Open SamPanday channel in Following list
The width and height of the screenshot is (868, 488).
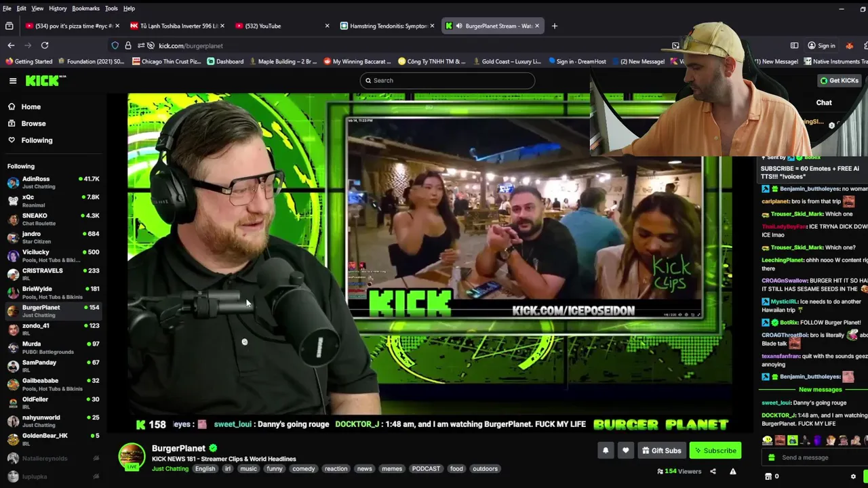[53, 366]
